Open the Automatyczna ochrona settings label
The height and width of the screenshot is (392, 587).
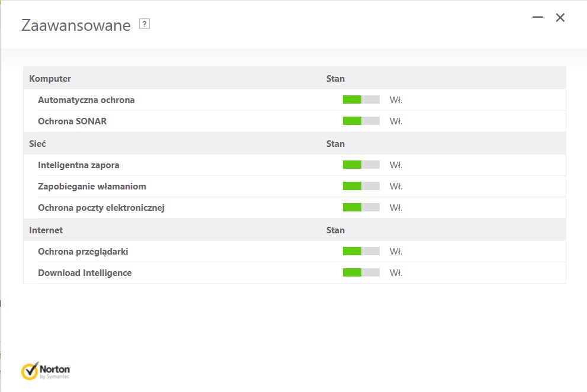[86, 100]
